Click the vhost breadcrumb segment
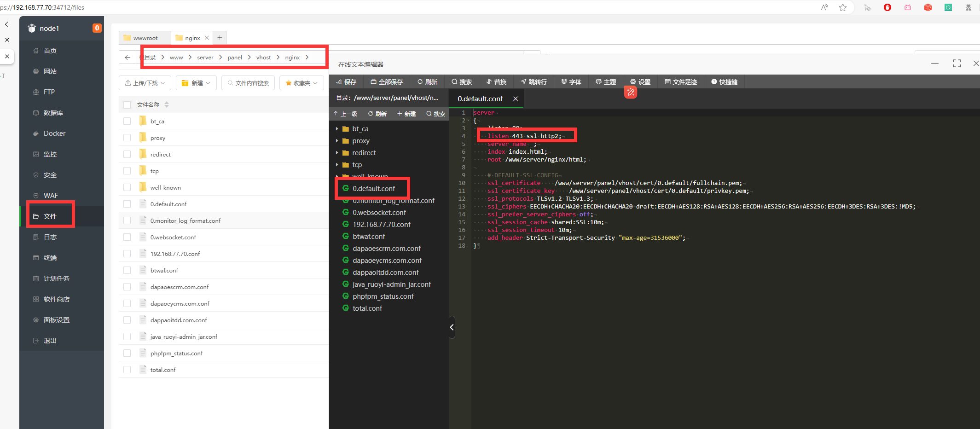980x429 pixels. [264, 58]
